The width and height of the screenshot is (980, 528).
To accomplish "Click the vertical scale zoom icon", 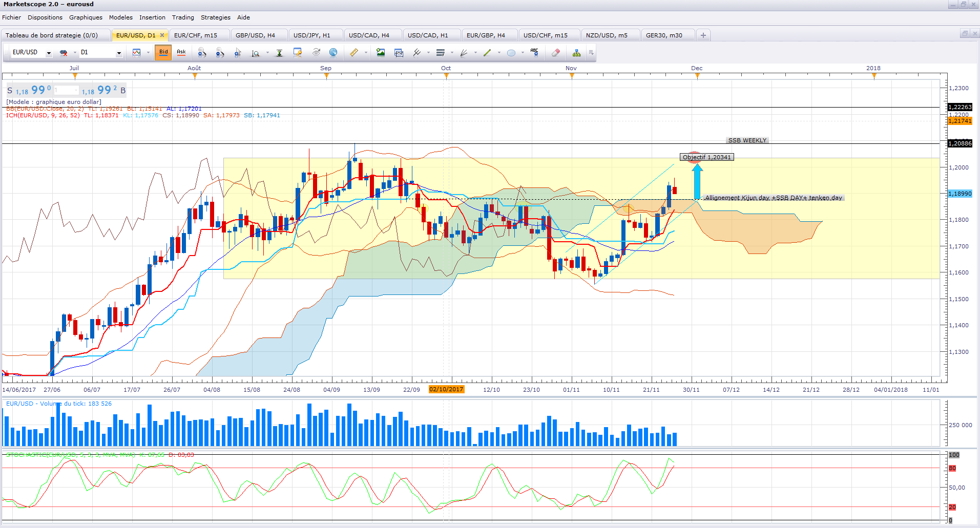I will 256,52.
